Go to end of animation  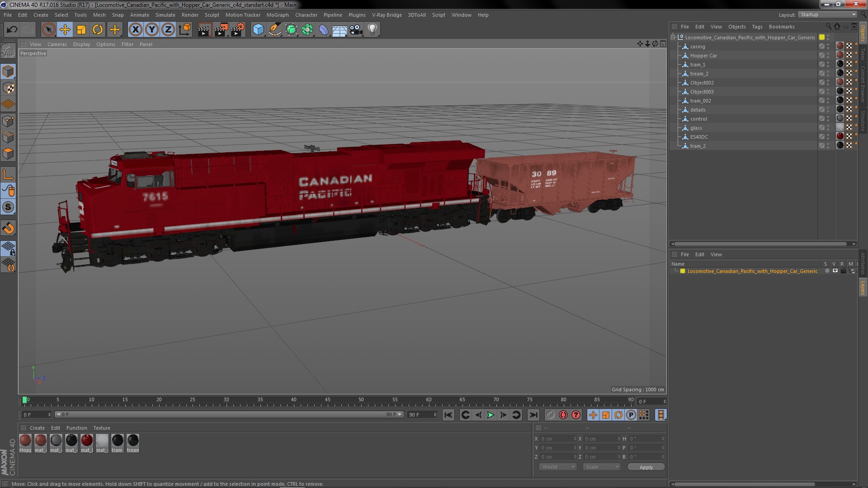[533, 415]
